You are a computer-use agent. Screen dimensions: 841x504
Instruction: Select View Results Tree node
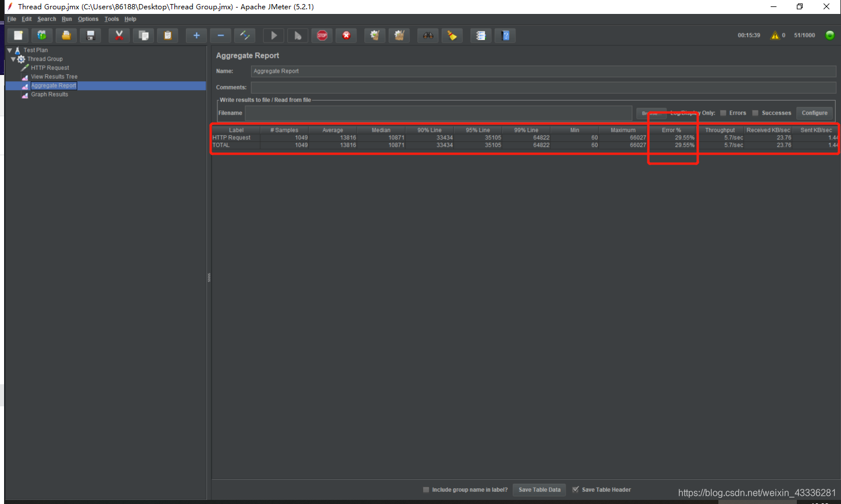coord(54,77)
